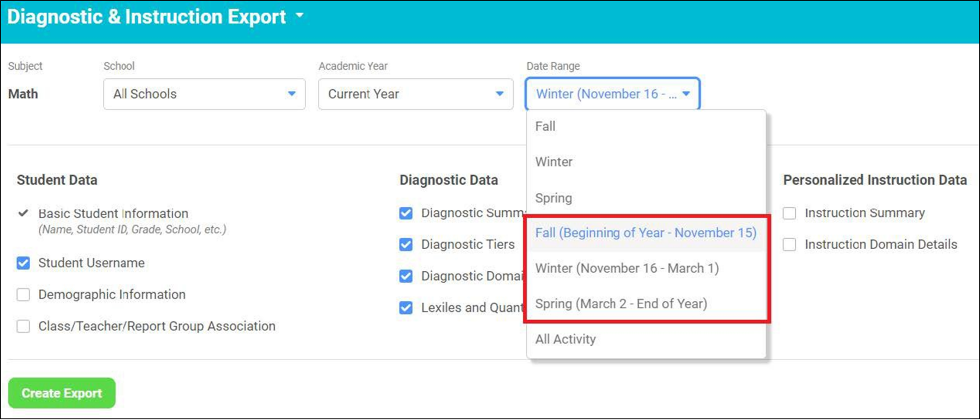
Task: Choose All Activity date range option
Action: coord(566,339)
